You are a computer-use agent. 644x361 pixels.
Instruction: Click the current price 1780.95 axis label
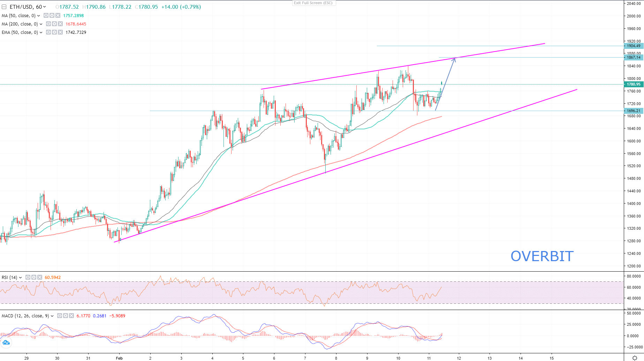tap(634, 84)
